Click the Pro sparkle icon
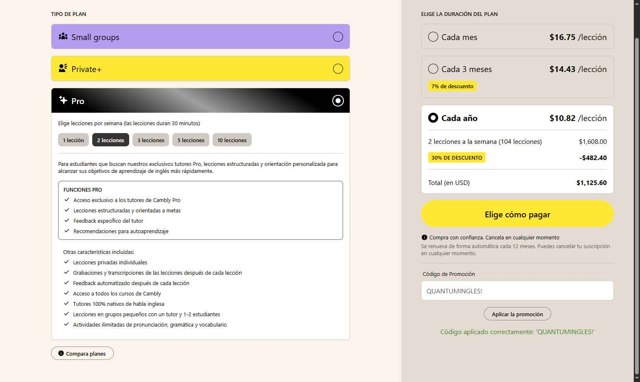 [x=63, y=100]
